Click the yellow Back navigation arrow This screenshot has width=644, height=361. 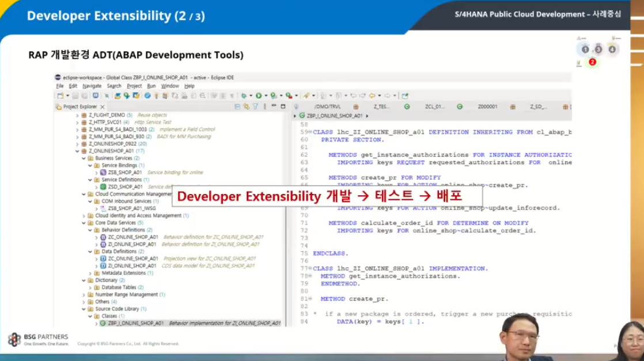372,96
